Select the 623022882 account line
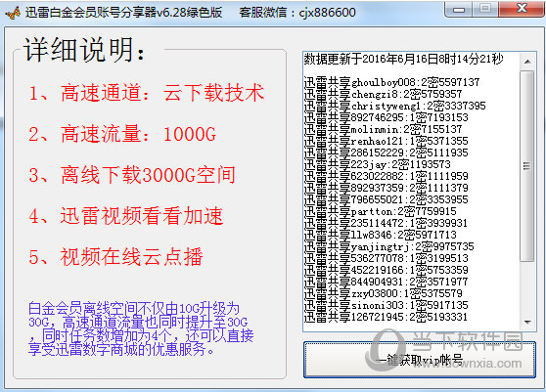 (x=386, y=176)
